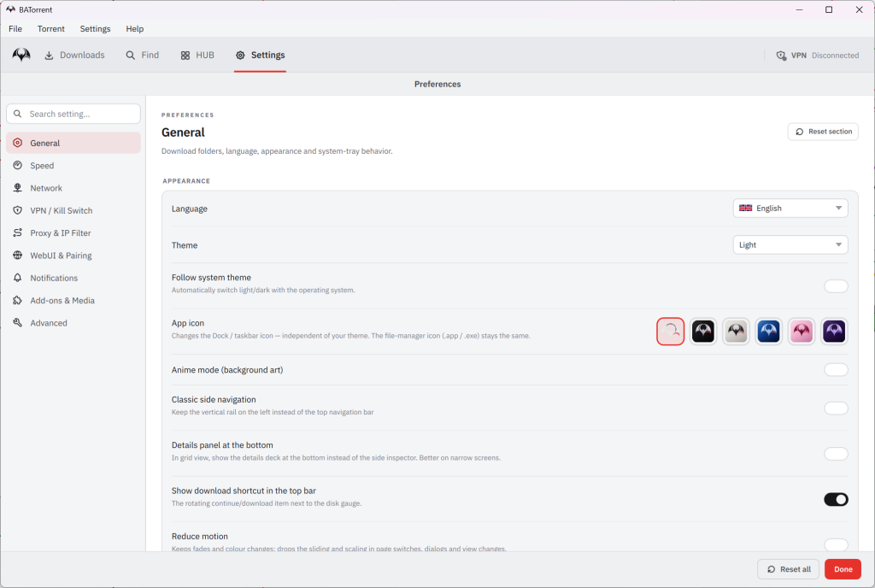Image resolution: width=875 pixels, height=588 pixels.
Task: Switch to the HUB tab
Action: point(197,56)
